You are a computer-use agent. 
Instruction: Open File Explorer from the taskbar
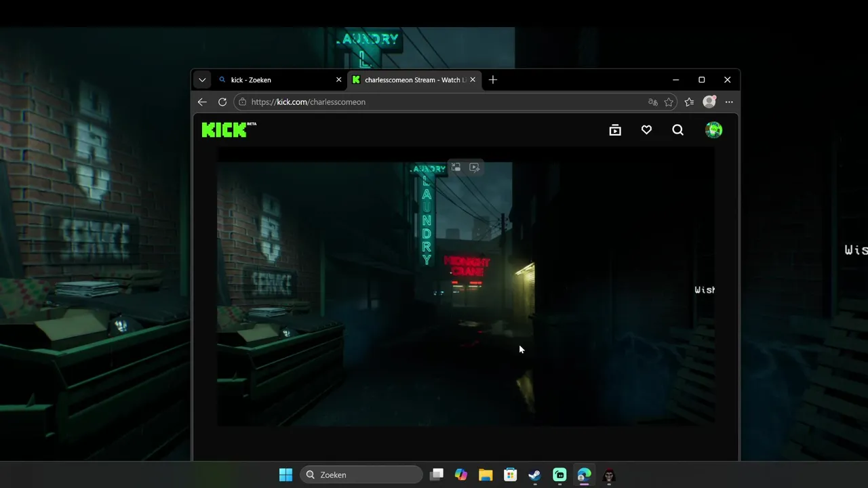[486, 474]
